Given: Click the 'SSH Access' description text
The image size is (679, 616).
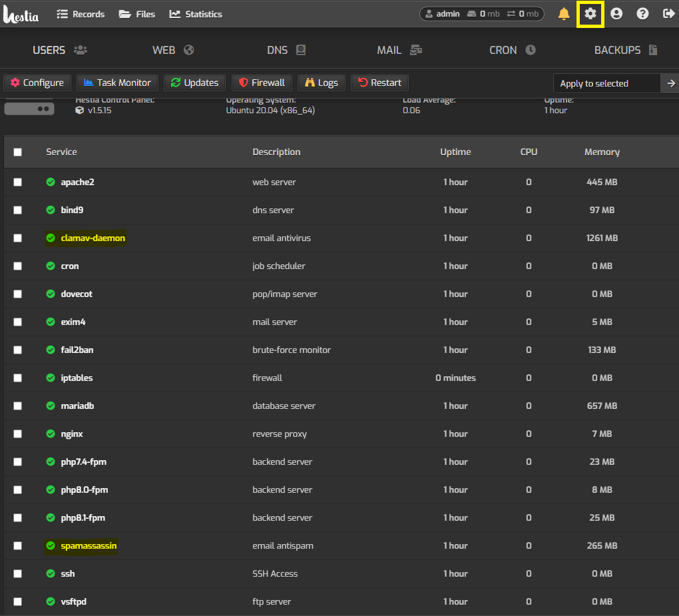Looking at the screenshot, I should [275, 573].
